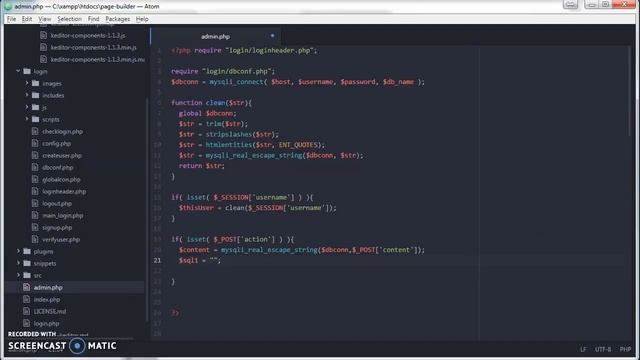Click the file icon of logout.php
The height and width of the screenshot is (360, 640).
[x=35, y=203]
